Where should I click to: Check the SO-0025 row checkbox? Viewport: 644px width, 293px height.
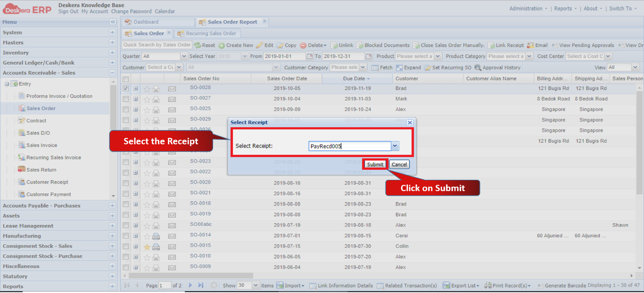coord(126,109)
